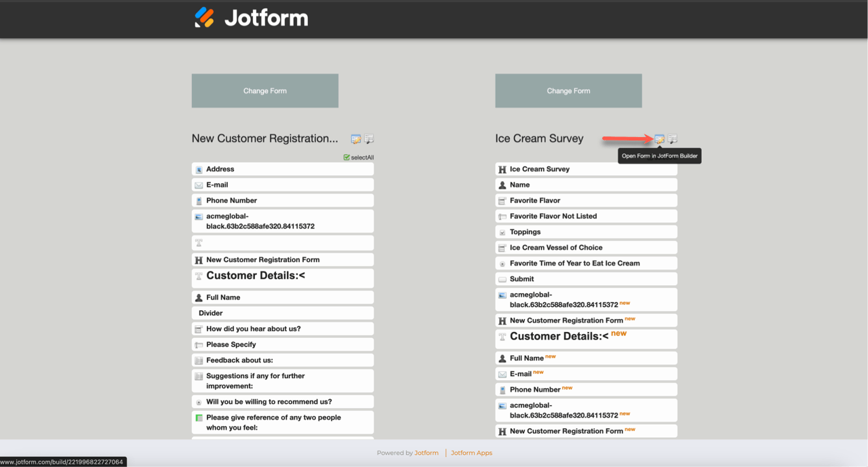The width and height of the screenshot is (868, 467).
Task: Select Full Name new row in Ice Cream Survey
Action: click(587, 358)
